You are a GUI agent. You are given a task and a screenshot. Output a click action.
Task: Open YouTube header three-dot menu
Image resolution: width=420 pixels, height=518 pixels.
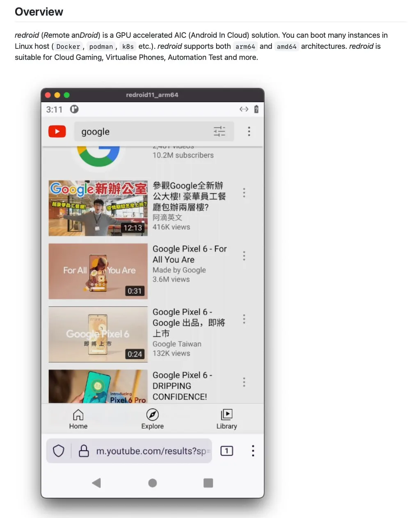pyautogui.click(x=249, y=131)
